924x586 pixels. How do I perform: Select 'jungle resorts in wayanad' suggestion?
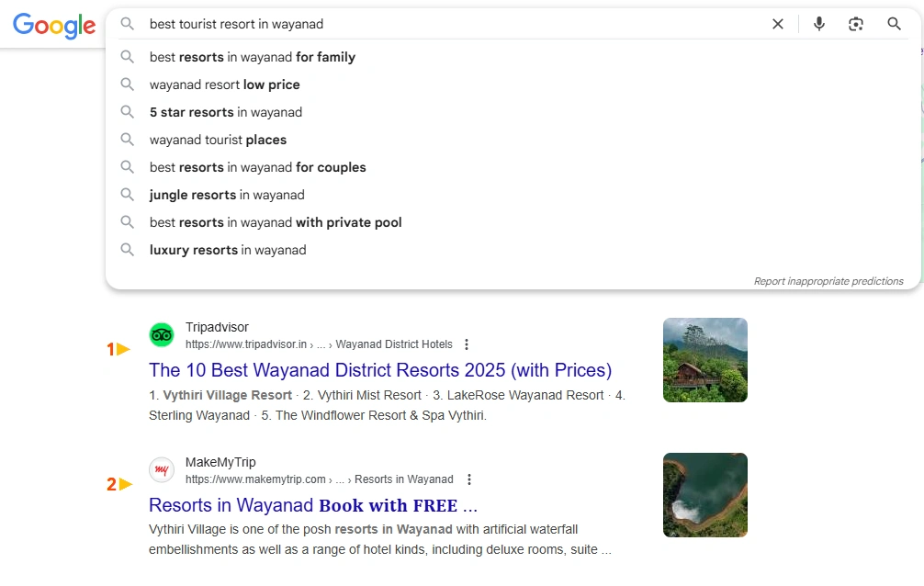coord(227,195)
